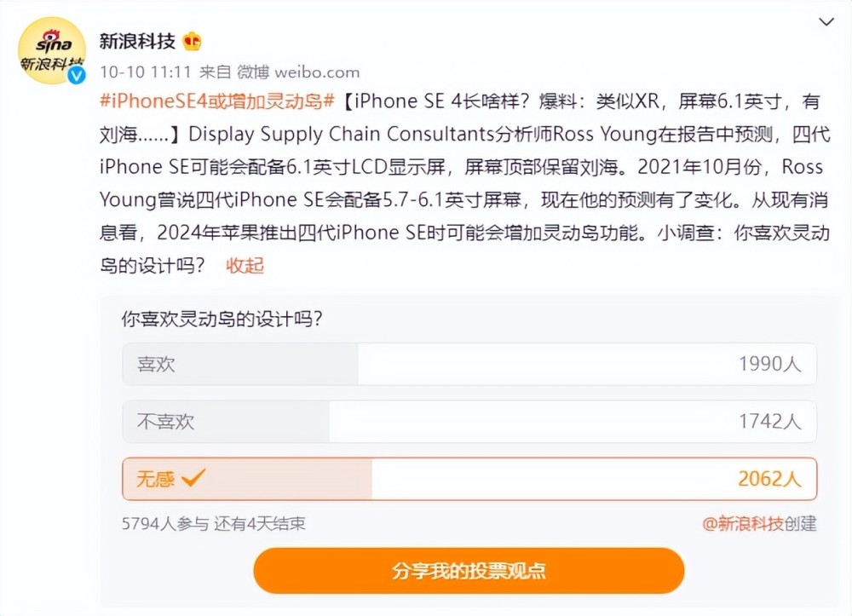Click the blue verified badge on avatar

[x=77, y=75]
